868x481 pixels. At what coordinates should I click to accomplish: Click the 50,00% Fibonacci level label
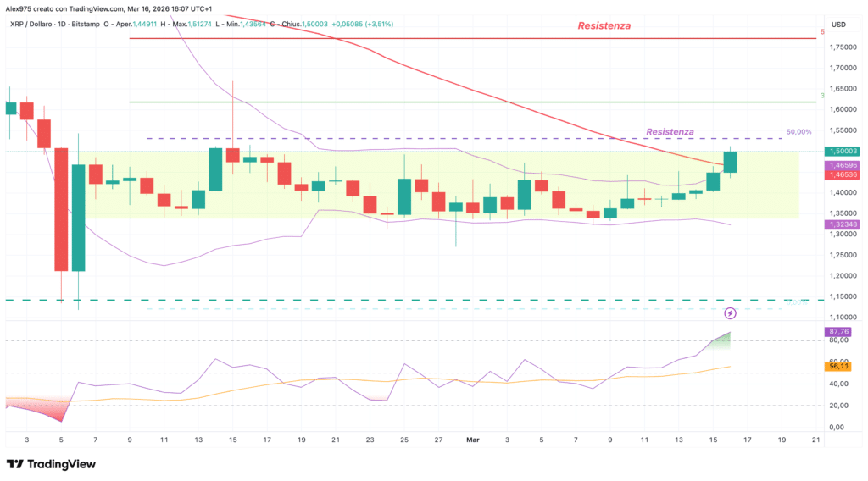tap(798, 132)
